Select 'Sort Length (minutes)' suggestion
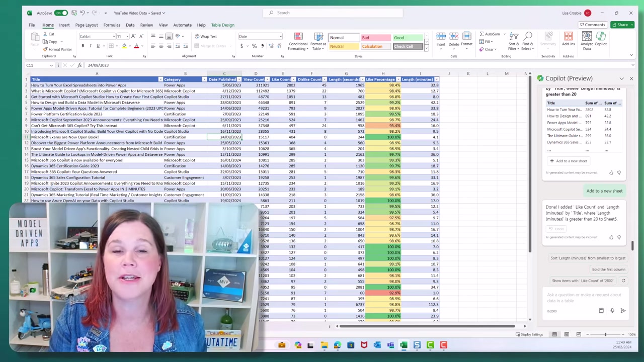 pos(588,258)
